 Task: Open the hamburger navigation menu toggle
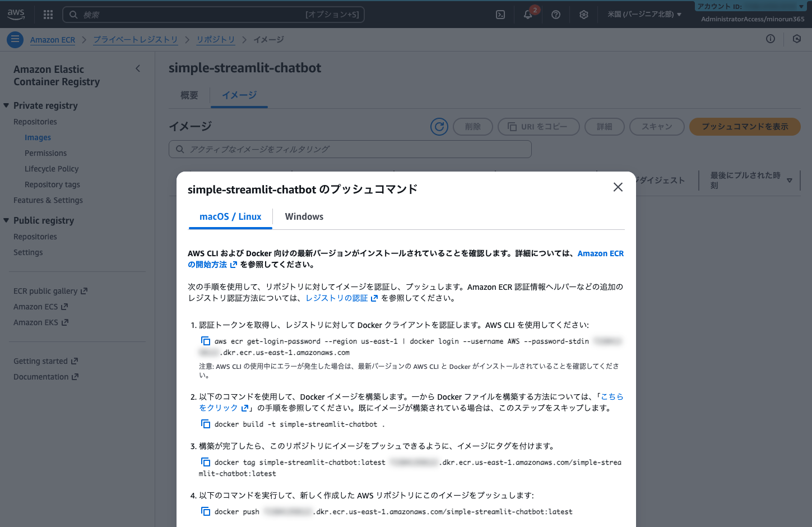15,39
